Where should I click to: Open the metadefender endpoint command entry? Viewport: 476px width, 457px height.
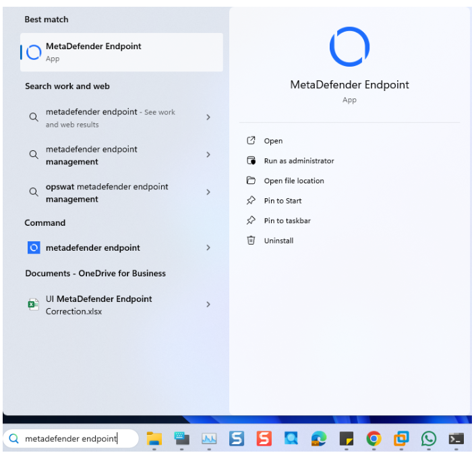(x=93, y=248)
